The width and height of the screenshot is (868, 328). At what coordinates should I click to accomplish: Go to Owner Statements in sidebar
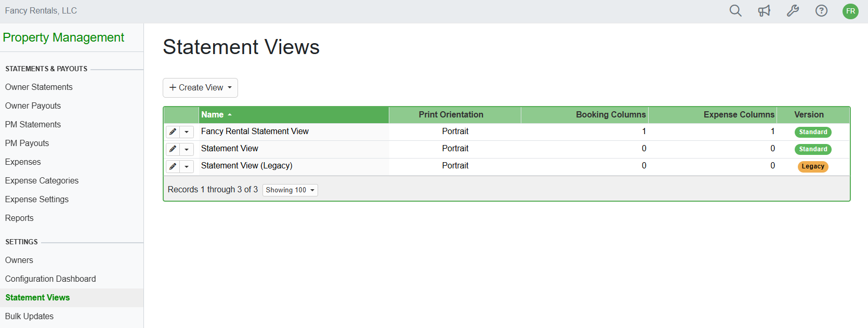pyautogui.click(x=39, y=87)
